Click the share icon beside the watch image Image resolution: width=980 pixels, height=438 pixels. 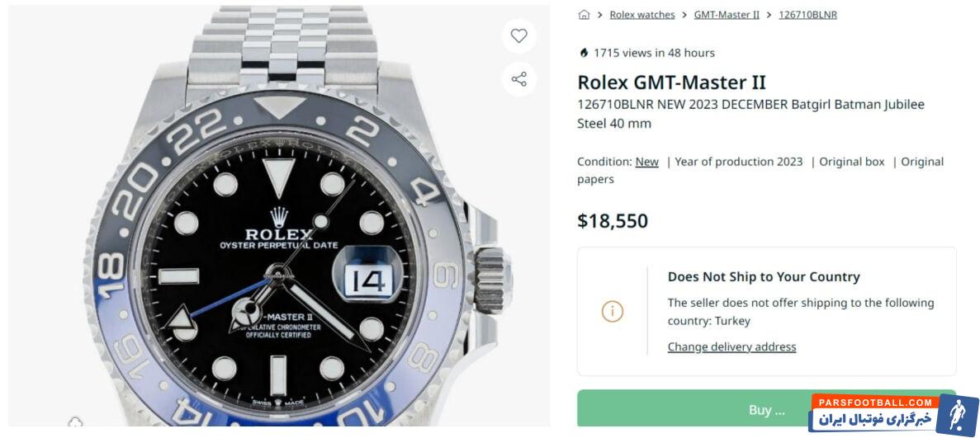518,79
